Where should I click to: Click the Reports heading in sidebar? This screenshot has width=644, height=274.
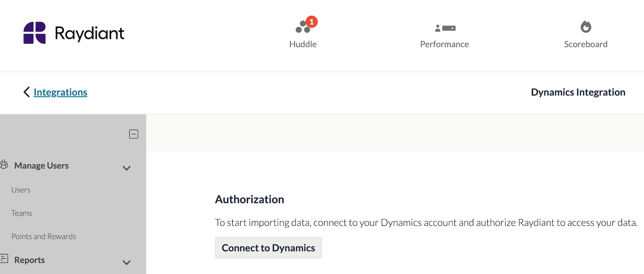pos(29,260)
